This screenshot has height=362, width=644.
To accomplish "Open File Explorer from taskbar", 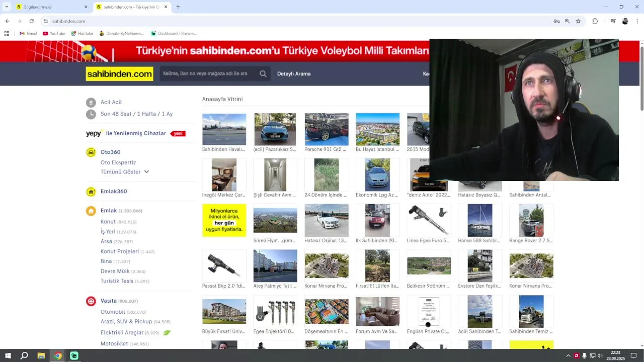I will click(41, 356).
